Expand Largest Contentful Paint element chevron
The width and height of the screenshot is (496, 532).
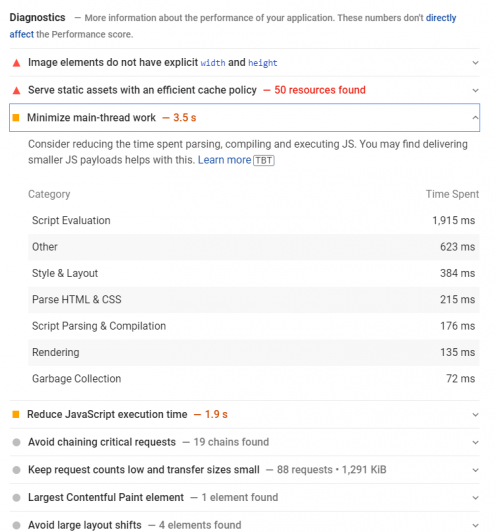tap(476, 498)
